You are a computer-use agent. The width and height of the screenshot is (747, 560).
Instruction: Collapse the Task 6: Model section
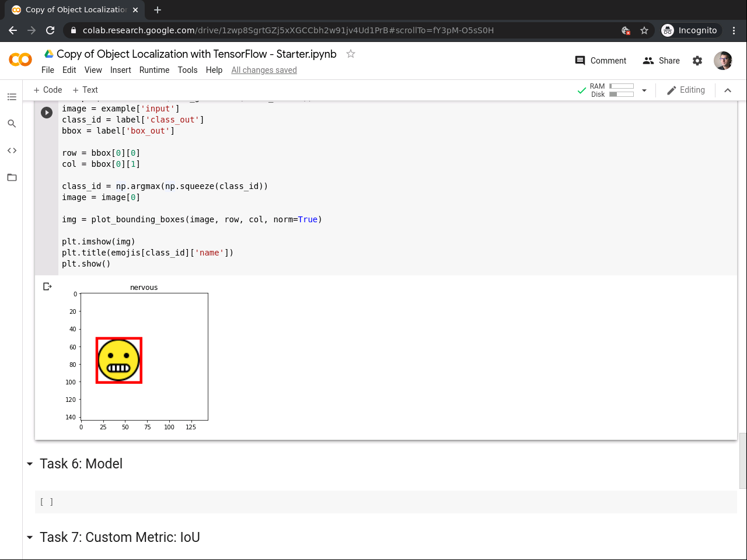pos(30,464)
